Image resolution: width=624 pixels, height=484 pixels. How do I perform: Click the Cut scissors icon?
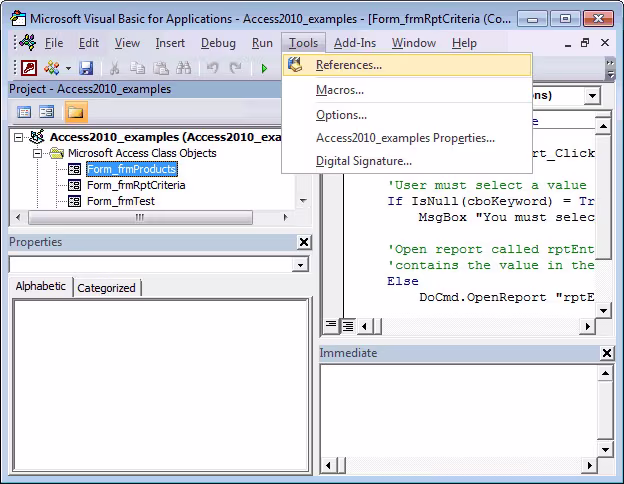click(114, 68)
